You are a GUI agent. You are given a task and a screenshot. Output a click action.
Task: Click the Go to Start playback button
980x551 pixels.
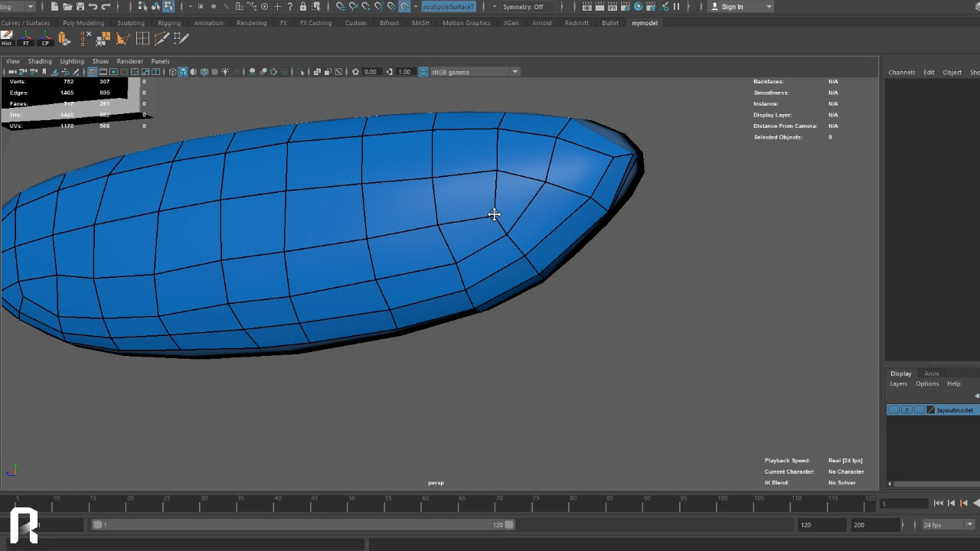point(939,503)
